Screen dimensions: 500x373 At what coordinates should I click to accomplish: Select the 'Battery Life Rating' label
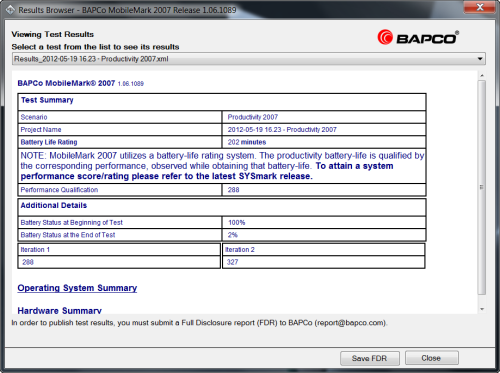[49, 142]
